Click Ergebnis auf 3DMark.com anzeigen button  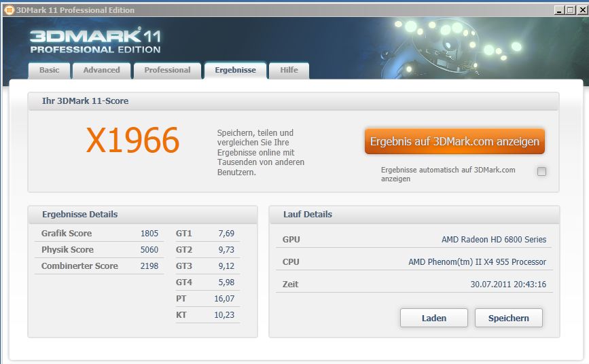coord(454,142)
